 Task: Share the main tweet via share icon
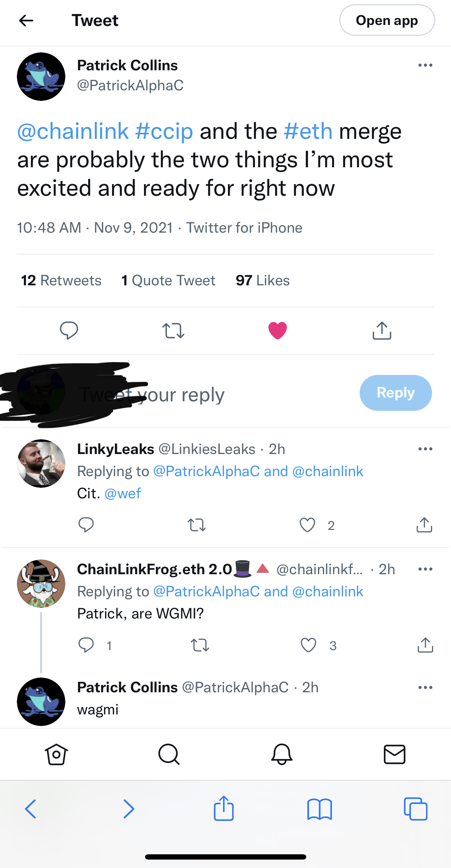point(381,331)
